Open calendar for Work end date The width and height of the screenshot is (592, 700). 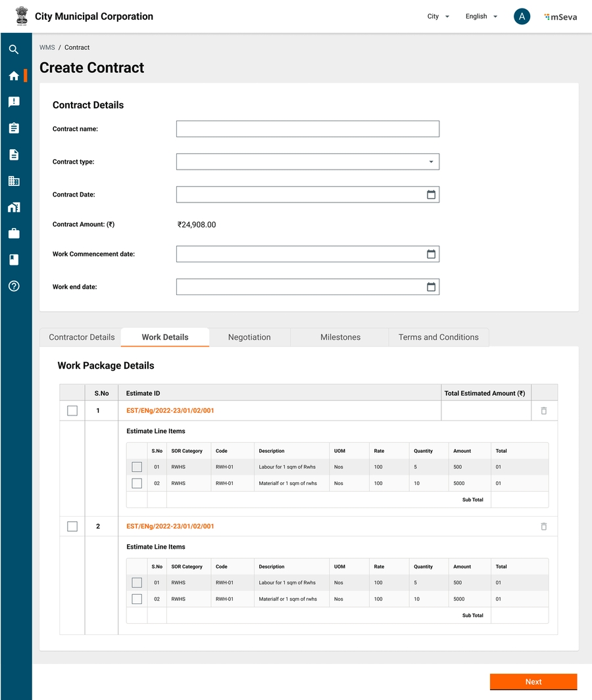tap(431, 287)
